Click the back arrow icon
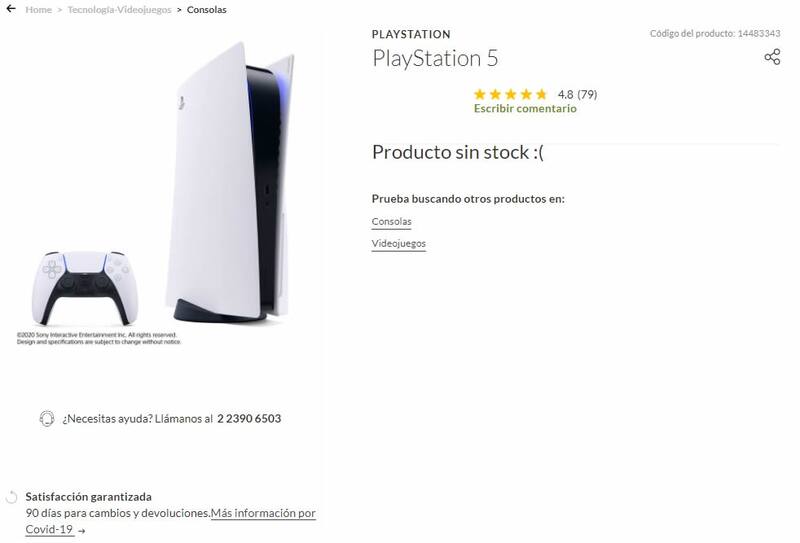Image resolution: width=800 pixels, height=543 pixels. coord(11,9)
